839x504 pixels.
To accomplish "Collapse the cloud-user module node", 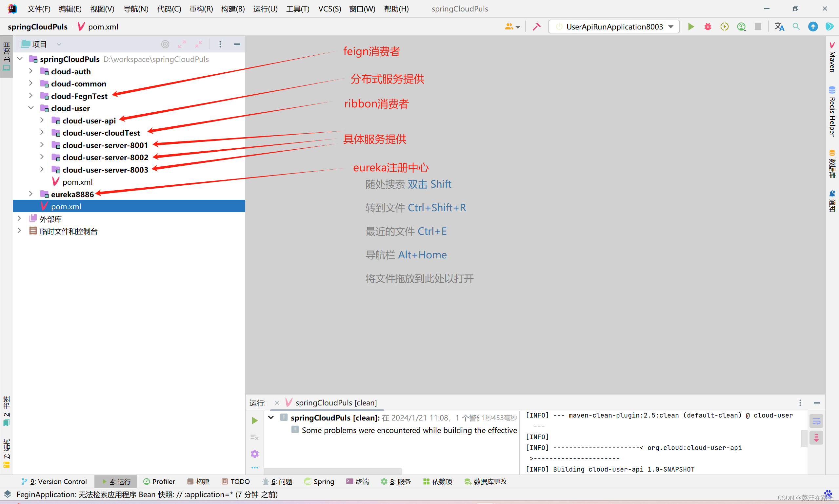I will [31, 108].
